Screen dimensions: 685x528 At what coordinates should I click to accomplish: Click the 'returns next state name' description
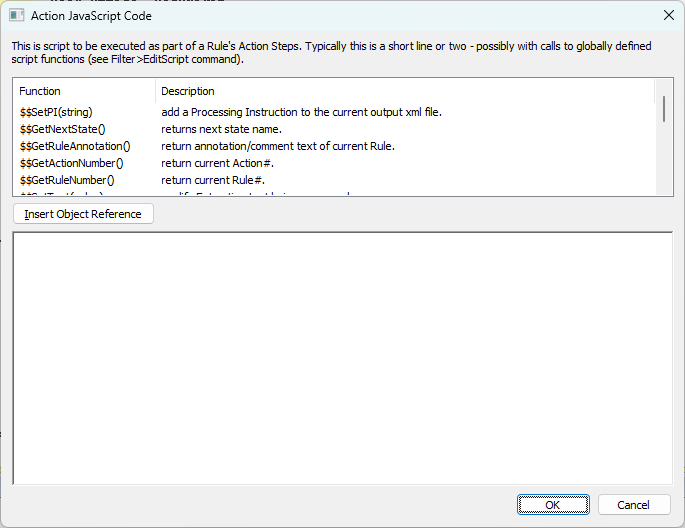click(x=221, y=129)
